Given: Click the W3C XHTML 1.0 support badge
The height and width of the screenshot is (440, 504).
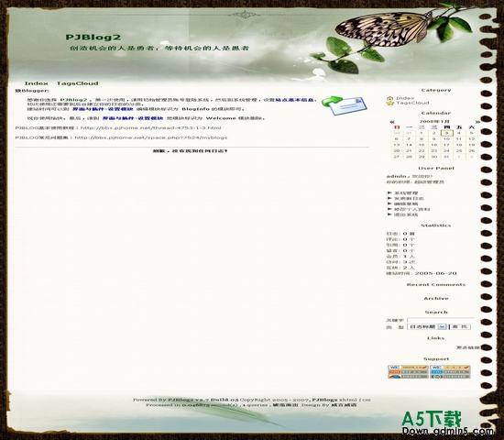Looking at the screenshot, I should (x=408, y=368).
